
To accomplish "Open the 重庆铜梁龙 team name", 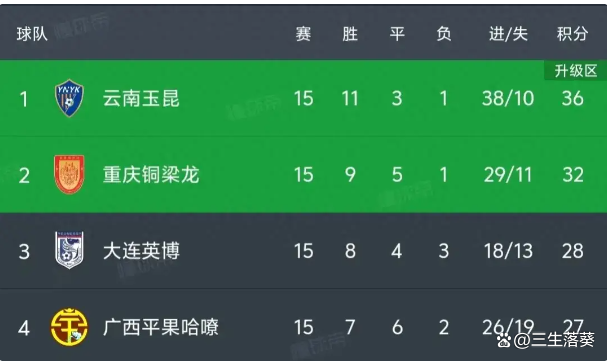I will pos(151,175).
